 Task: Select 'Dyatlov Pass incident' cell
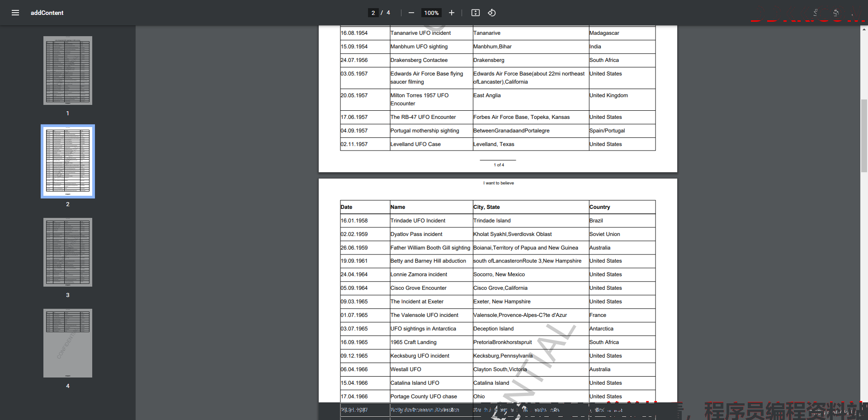[431, 234]
